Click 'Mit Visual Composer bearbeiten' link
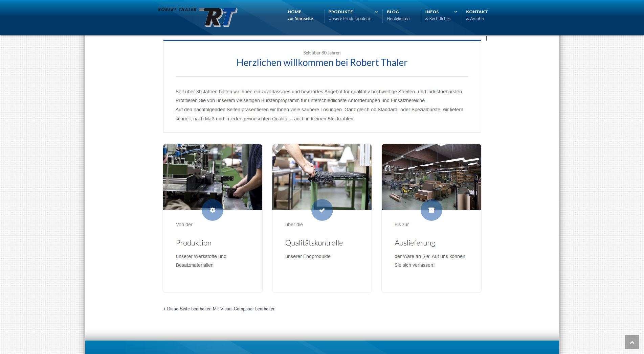 (244, 309)
